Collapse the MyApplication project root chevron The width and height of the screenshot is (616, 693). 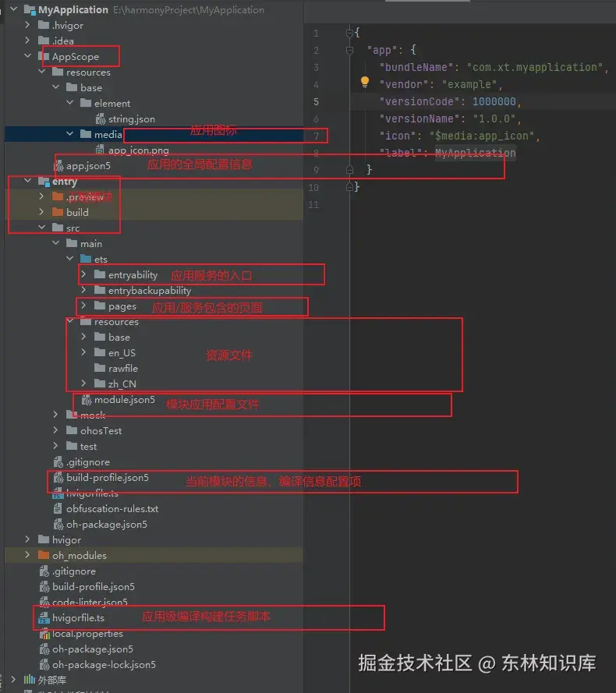tap(14, 9)
